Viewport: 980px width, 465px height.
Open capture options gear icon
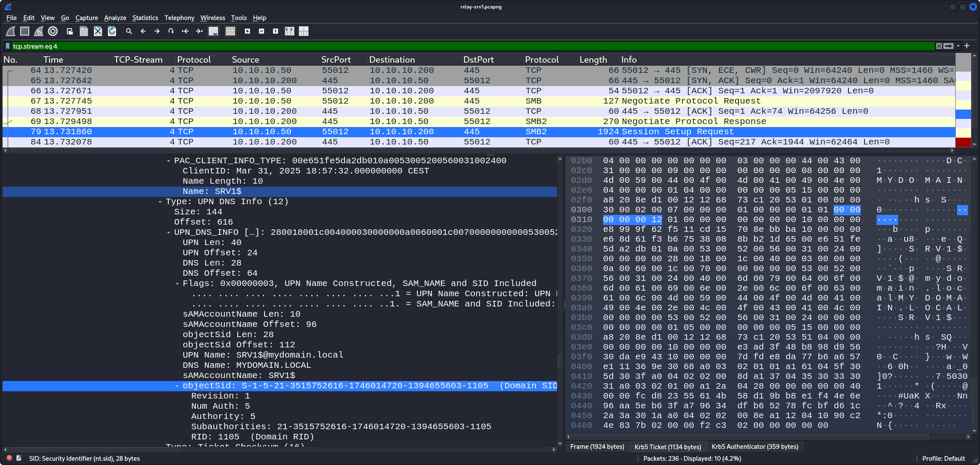[x=53, y=31]
